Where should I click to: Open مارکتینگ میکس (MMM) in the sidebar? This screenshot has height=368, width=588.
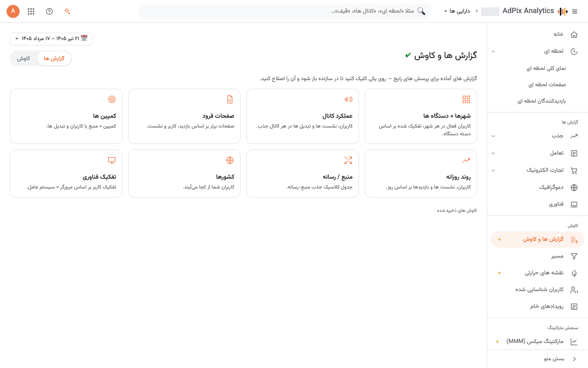(x=537, y=341)
